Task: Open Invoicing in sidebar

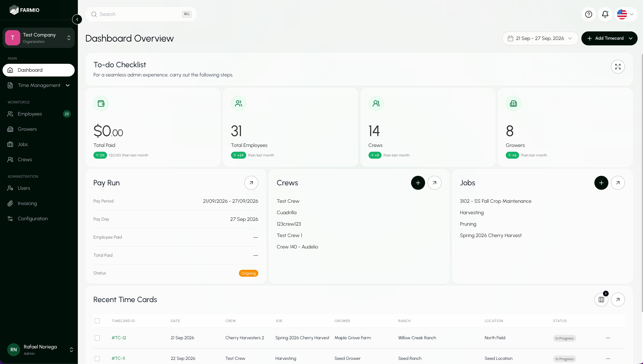Action: coord(39,203)
